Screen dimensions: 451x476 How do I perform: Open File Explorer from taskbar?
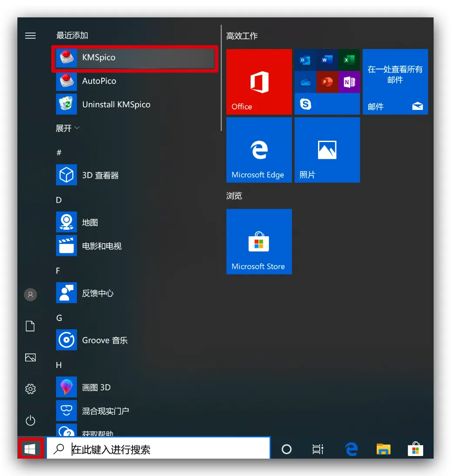tap(383, 449)
